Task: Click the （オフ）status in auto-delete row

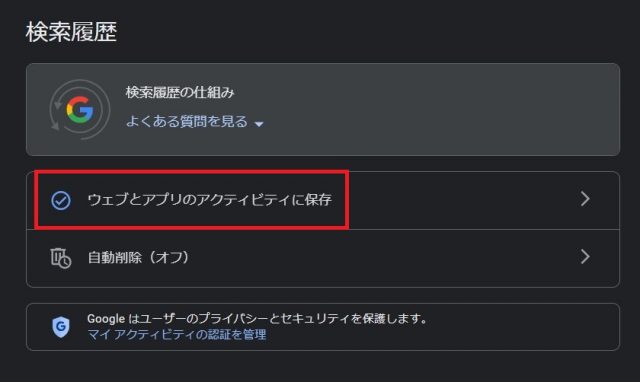Action: pyautogui.click(x=167, y=258)
